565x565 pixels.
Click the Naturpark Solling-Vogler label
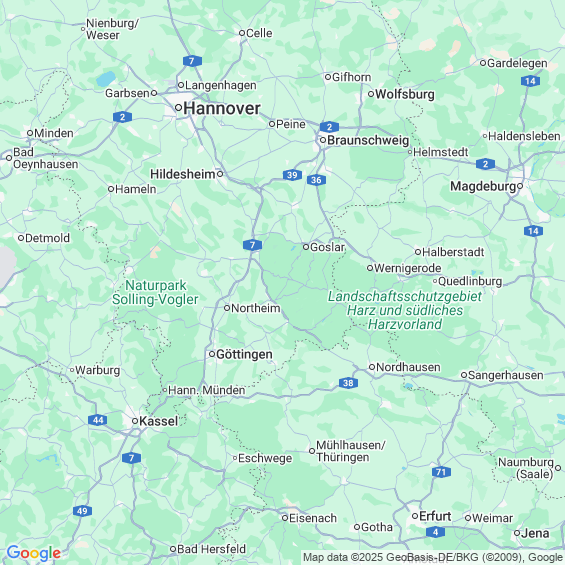[155, 293]
